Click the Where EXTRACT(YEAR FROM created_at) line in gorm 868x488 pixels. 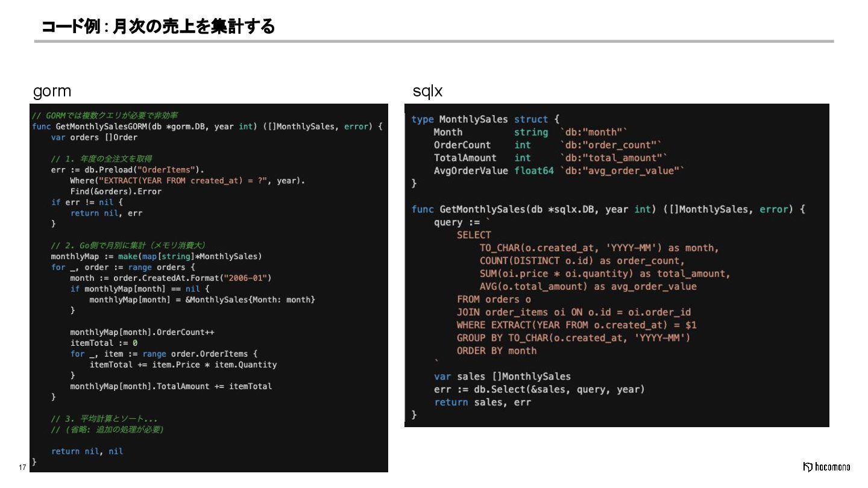(187, 181)
